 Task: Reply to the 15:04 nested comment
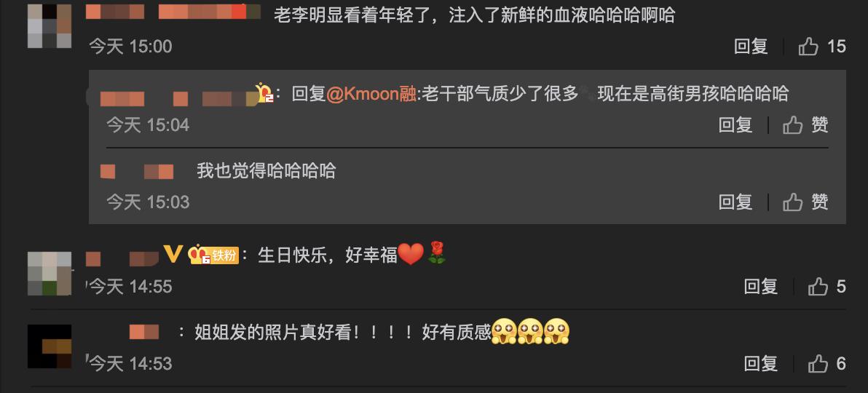(x=735, y=125)
